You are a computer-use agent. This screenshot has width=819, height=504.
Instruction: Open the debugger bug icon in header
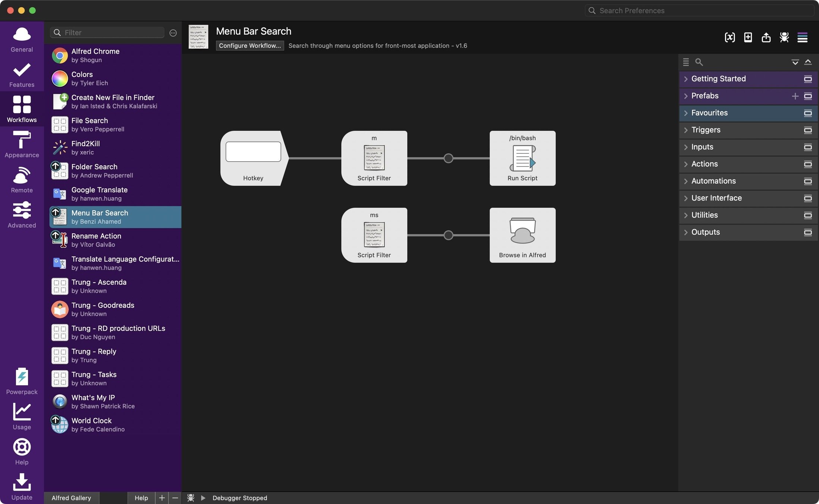(x=784, y=37)
